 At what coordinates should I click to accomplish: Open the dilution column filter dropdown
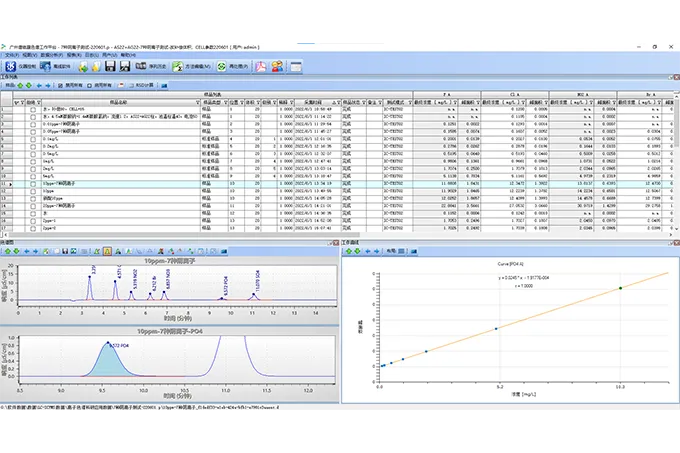click(x=292, y=102)
